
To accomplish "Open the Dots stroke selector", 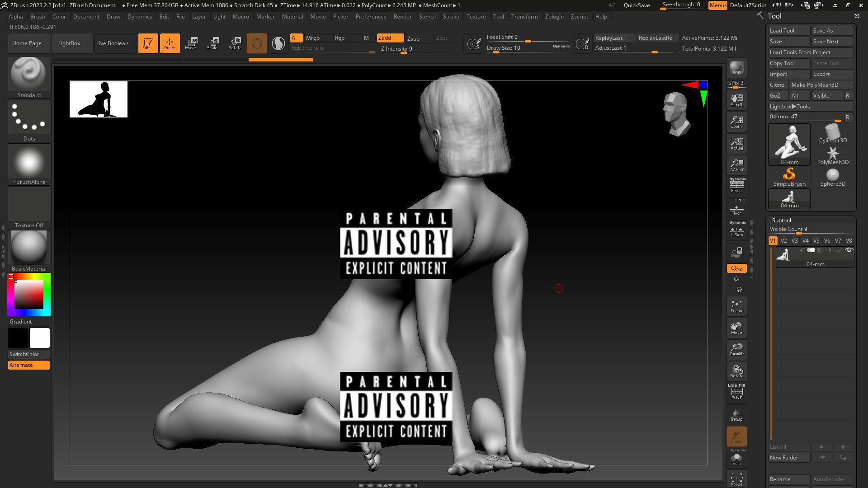I will click(x=29, y=121).
